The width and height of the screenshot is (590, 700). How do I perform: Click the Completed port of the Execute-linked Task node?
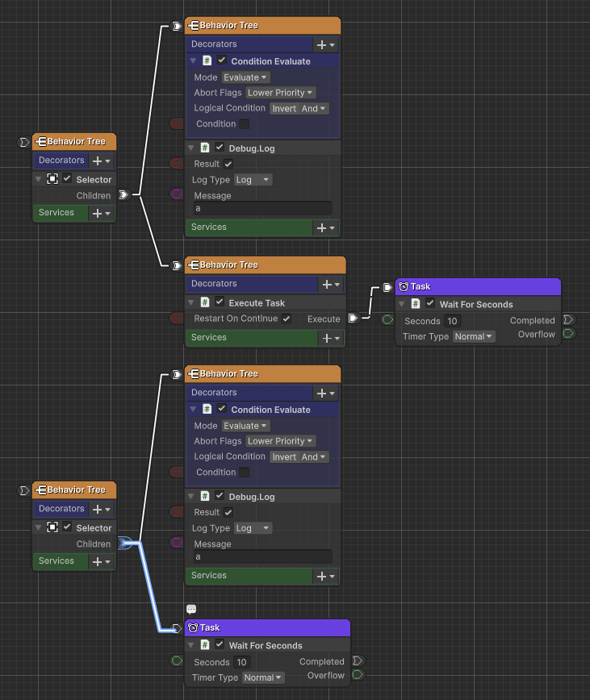coord(568,320)
